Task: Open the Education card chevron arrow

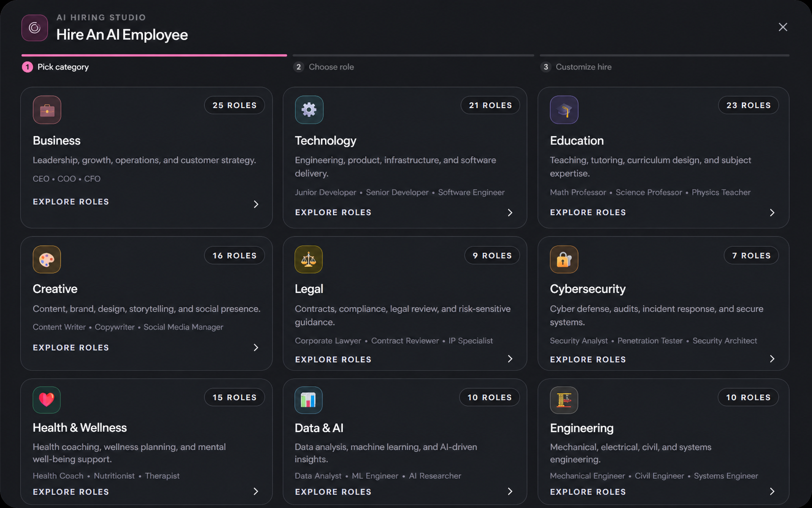Action: tap(772, 213)
